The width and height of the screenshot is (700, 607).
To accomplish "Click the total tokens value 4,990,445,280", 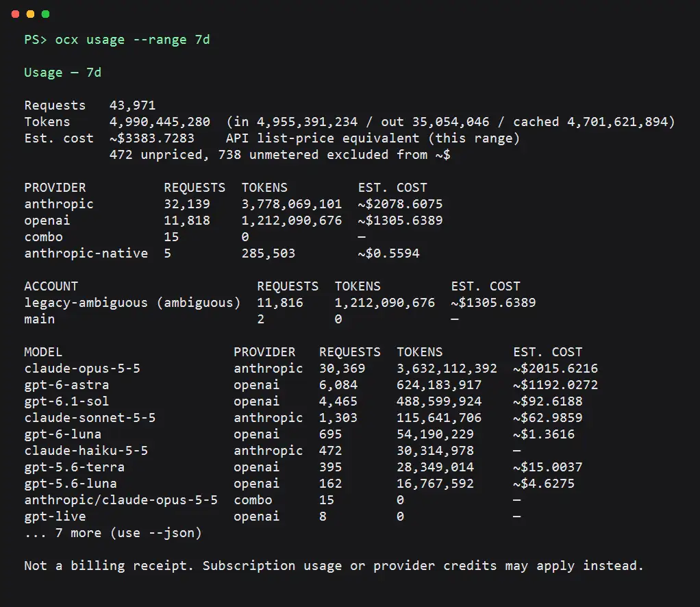I will [160, 122].
